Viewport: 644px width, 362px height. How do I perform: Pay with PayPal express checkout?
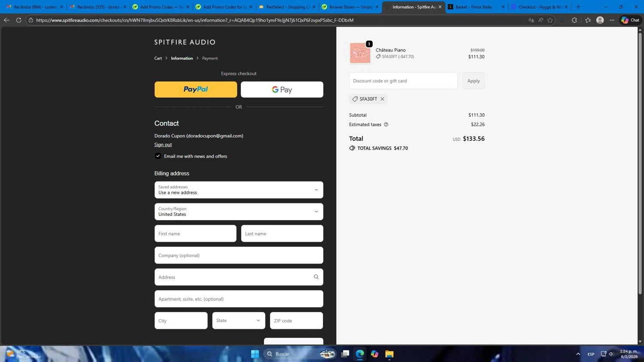click(x=196, y=90)
